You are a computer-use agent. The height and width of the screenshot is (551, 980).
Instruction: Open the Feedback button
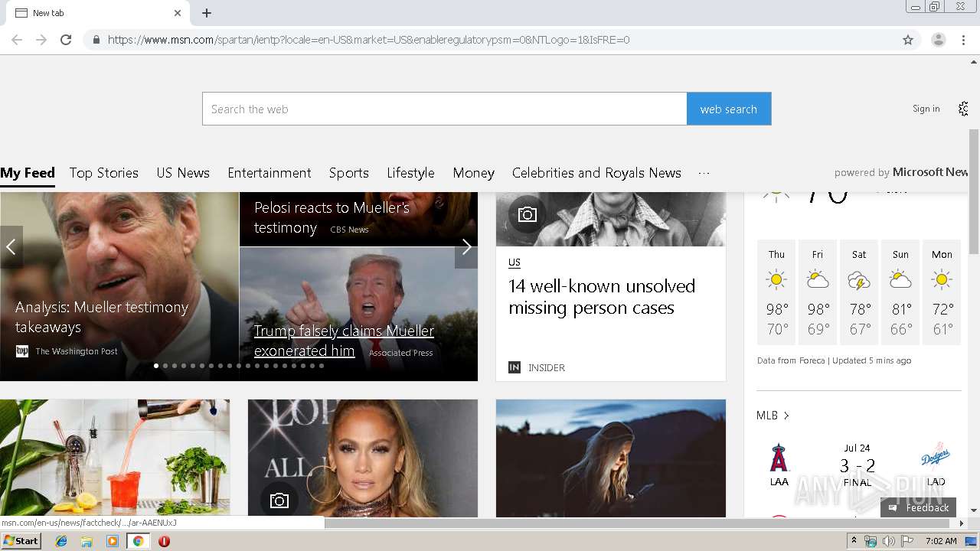coord(919,507)
